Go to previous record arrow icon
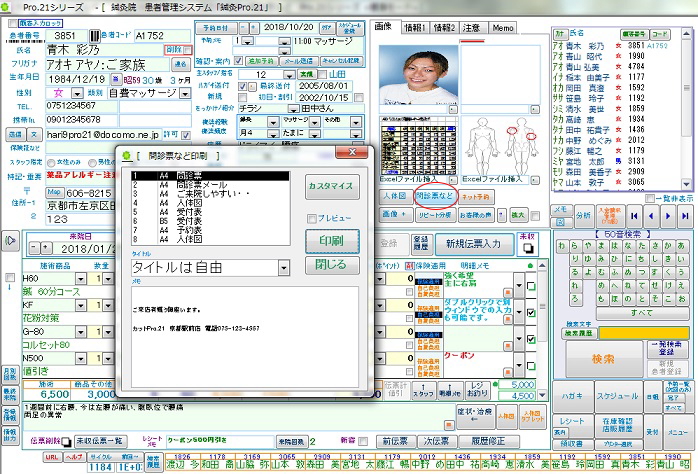 (651, 216)
